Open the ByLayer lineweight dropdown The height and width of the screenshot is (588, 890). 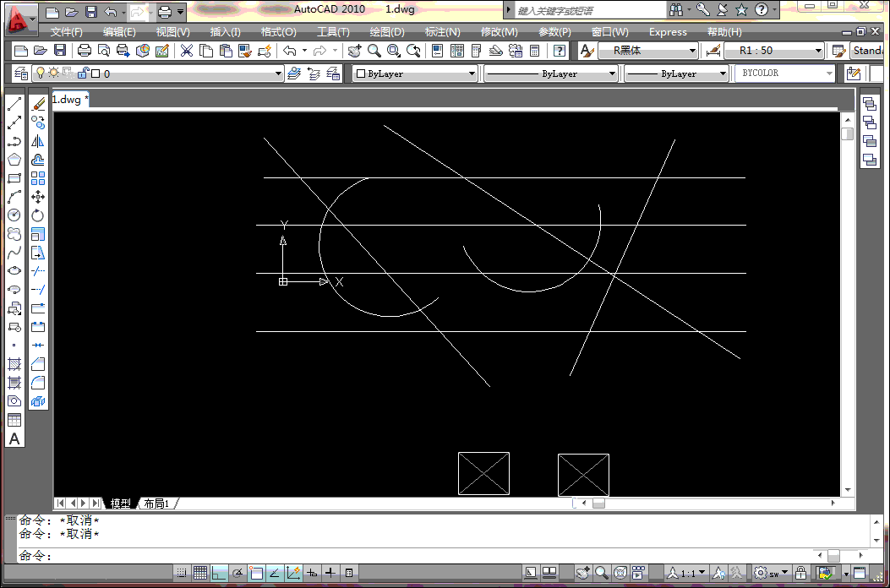pyautogui.click(x=676, y=73)
